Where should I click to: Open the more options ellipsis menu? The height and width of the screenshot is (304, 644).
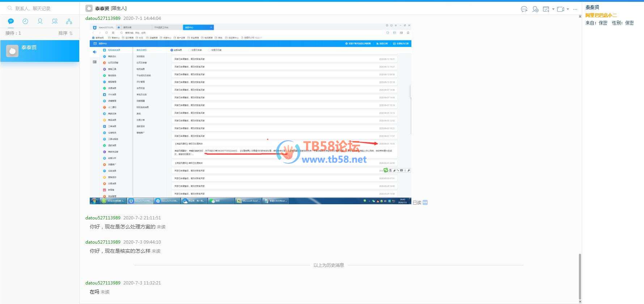click(x=575, y=9)
